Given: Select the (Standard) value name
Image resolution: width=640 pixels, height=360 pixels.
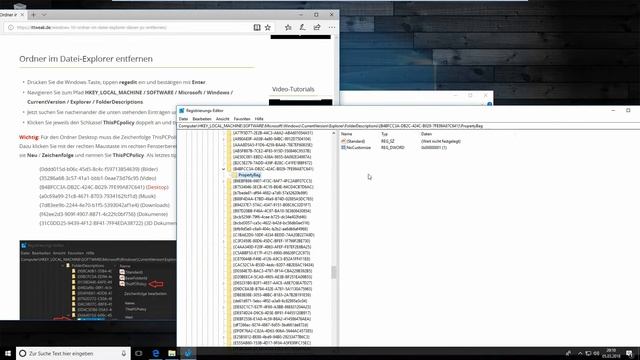Looking at the screenshot, I should pyautogui.click(x=356, y=141).
